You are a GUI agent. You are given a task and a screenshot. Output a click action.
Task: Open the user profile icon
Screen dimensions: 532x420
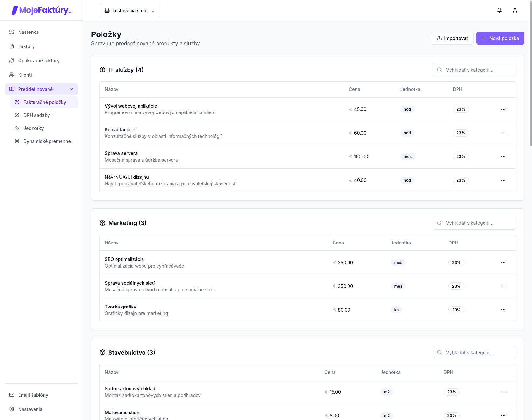click(x=515, y=10)
